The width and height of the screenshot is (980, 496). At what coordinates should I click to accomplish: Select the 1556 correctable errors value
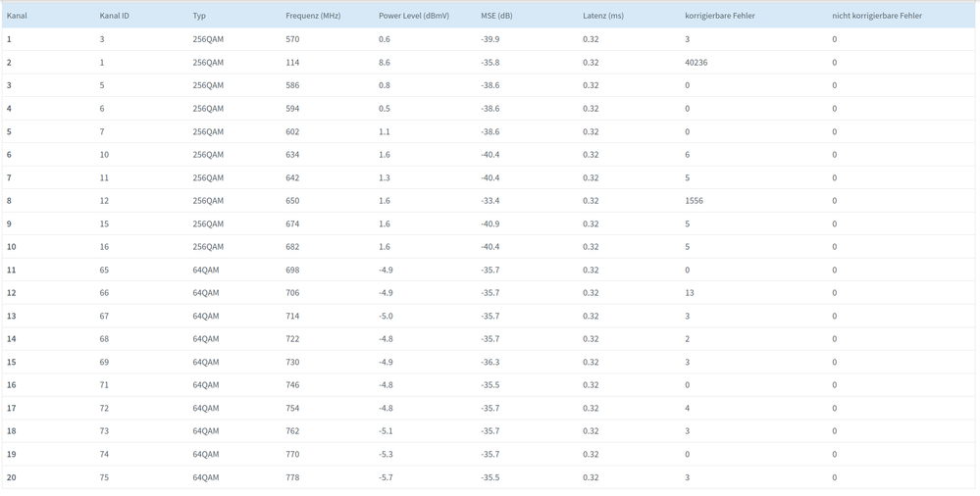[x=694, y=201]
